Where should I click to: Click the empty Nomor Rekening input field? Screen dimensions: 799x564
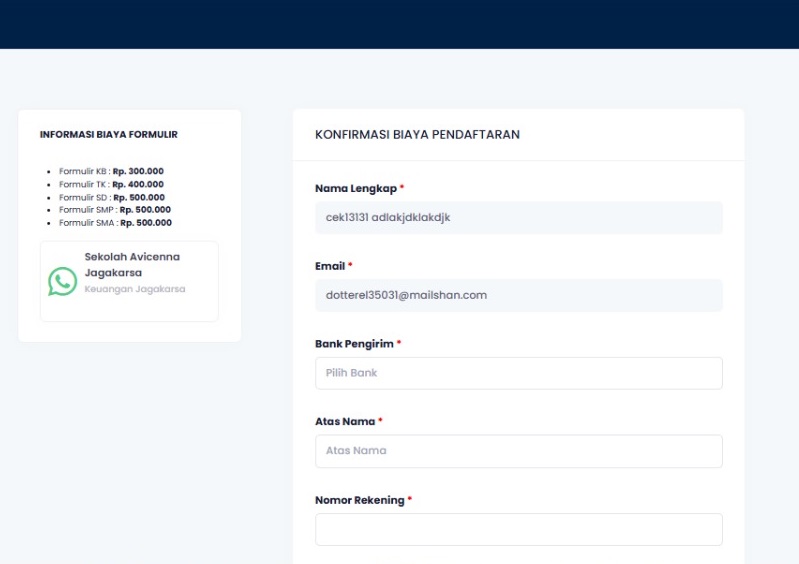[x=518, y=529]
